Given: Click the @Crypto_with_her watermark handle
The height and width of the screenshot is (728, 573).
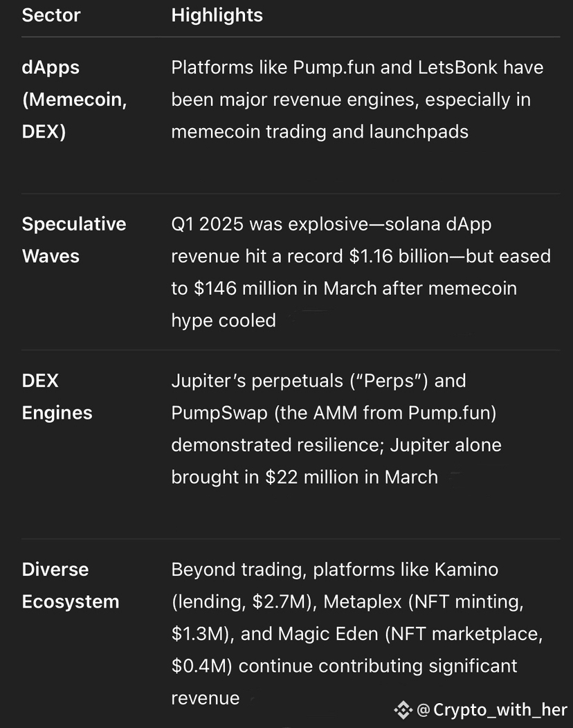Looking at the screenshot, I should [x=492, y=709].
